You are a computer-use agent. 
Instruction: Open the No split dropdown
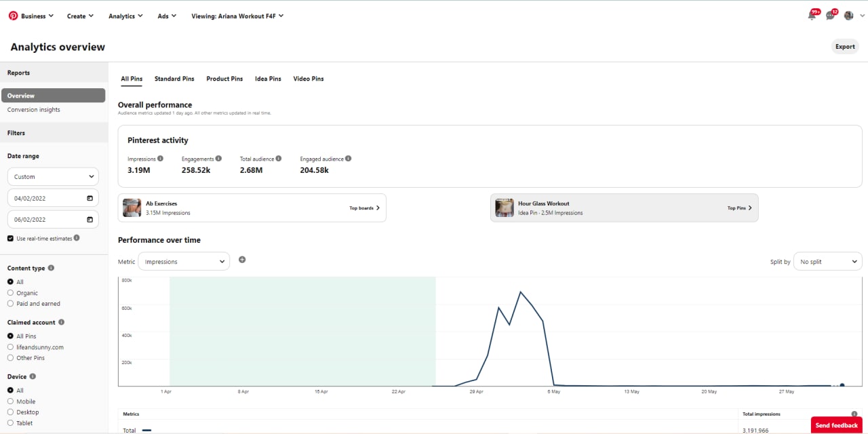[827, 261]
